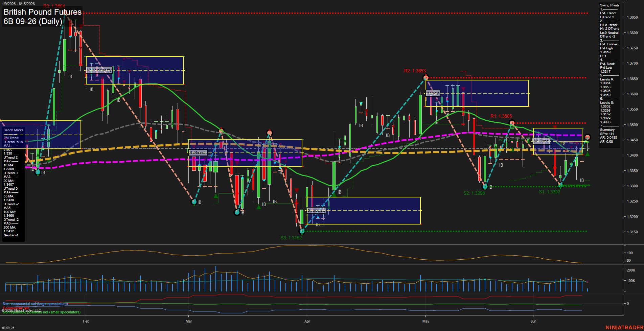Click the swing pivot high marker at R1 1.3505

[x=512, y=123]
